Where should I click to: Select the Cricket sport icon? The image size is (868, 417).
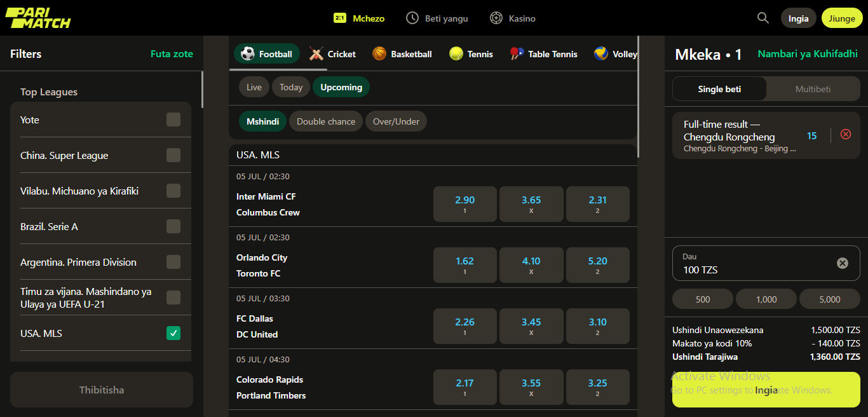(316, 54)
